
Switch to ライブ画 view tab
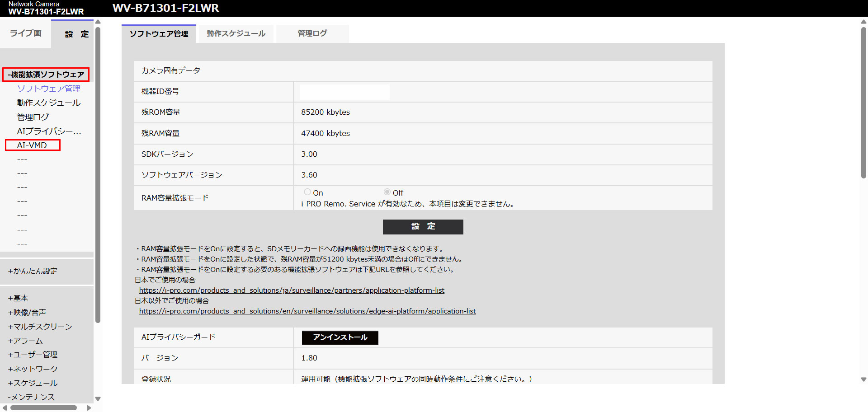tap(25, 33)
